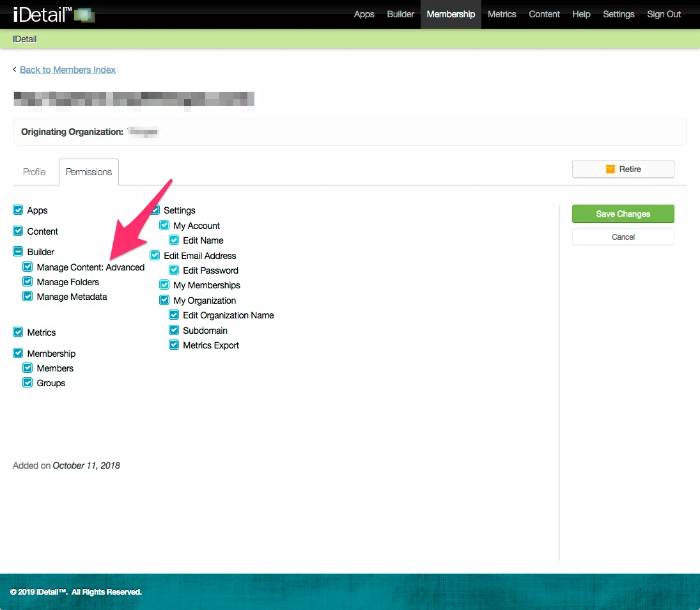Disable the Manage Folders permission

click(x=27, y=281)
